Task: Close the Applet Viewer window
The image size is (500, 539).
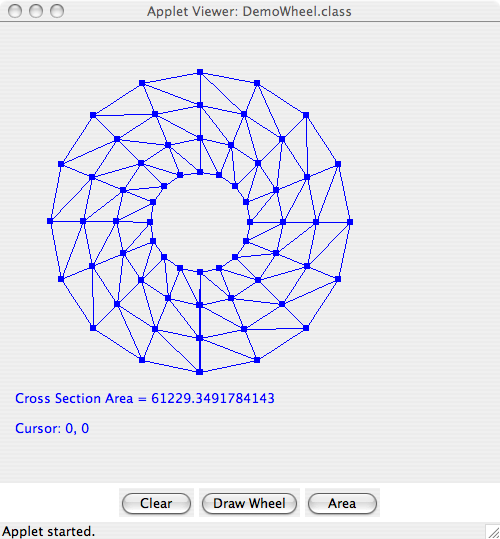Action: click(x=15, y=11)
